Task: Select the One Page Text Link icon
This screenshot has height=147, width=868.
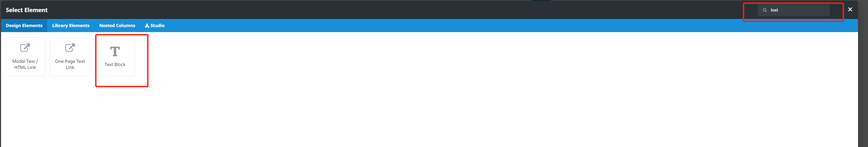Action: [x=70, y=48]
